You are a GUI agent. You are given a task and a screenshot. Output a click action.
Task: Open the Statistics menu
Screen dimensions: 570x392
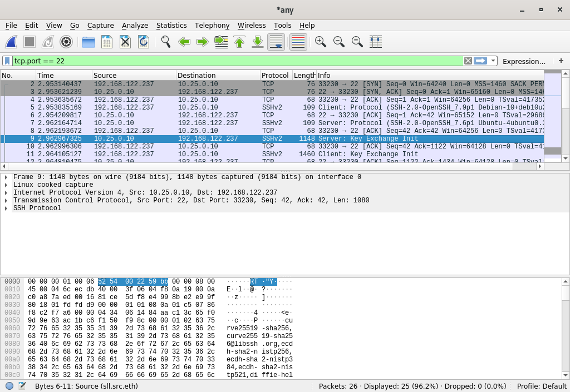171,26
